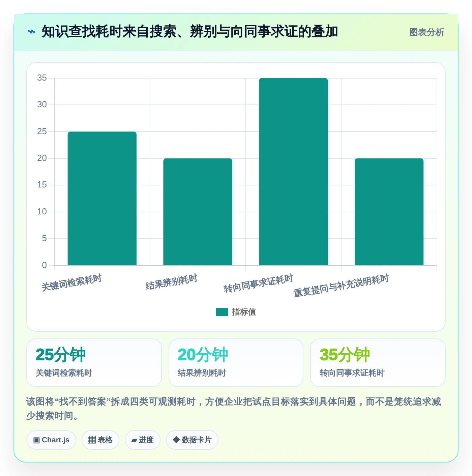Image resolution: width=472 pixels, height=476 pixels.
Task: Open the 35分钟 data card
Action: point(378,363)
